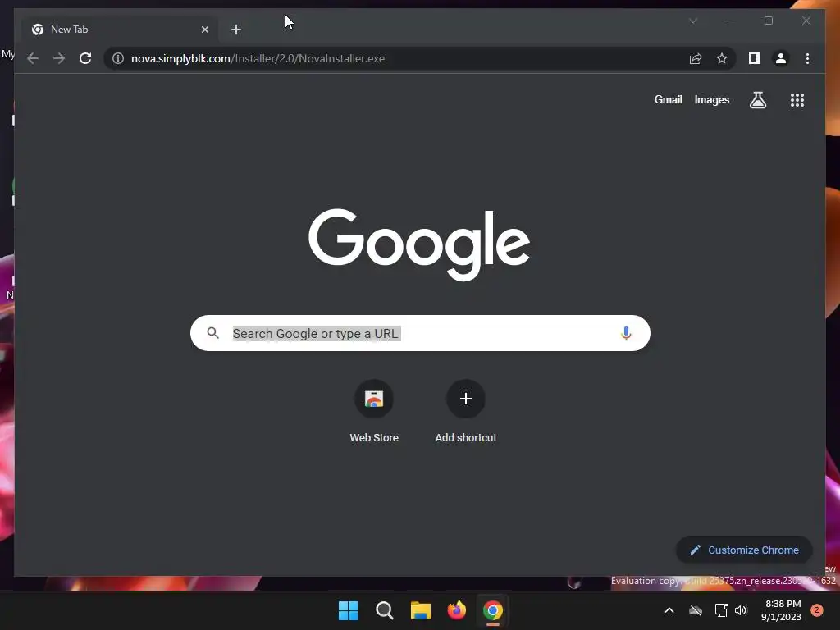Start voice search with microphone icon
The height and width of the screenshot is (630, 840).
pyautogui.click(x=625, y=333)
